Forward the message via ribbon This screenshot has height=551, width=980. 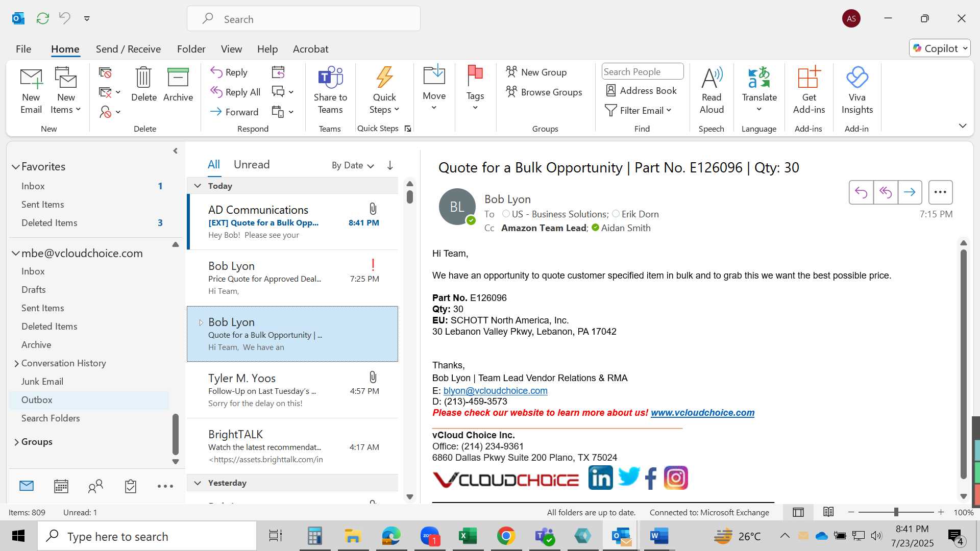tap(235, 112)
